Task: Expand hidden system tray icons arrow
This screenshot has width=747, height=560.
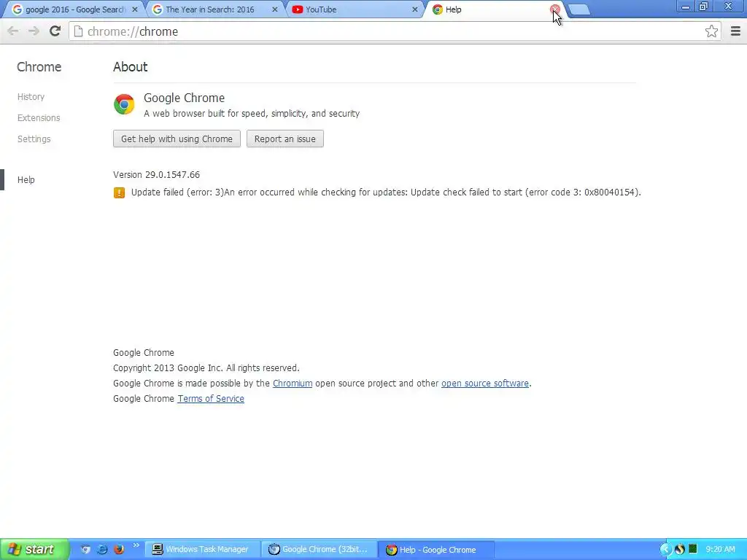Action: point(665,550)
